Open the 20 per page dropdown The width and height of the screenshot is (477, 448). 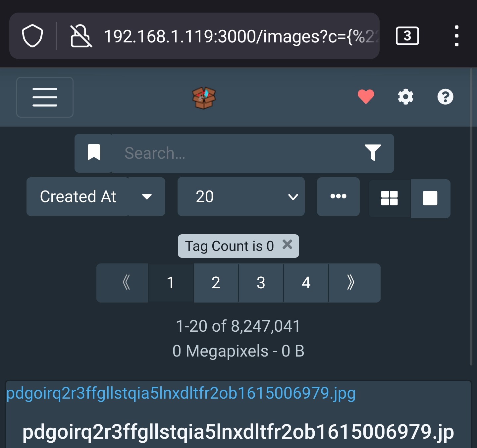241,196
